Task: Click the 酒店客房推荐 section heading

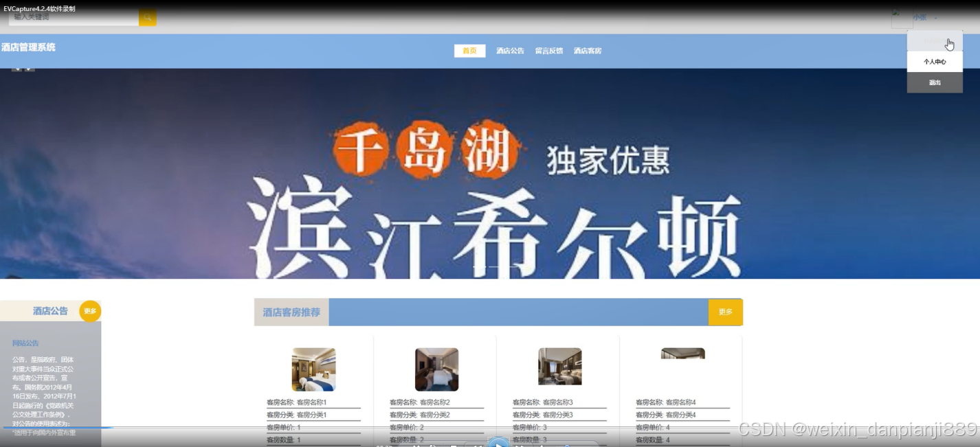Action: point(291,312)
